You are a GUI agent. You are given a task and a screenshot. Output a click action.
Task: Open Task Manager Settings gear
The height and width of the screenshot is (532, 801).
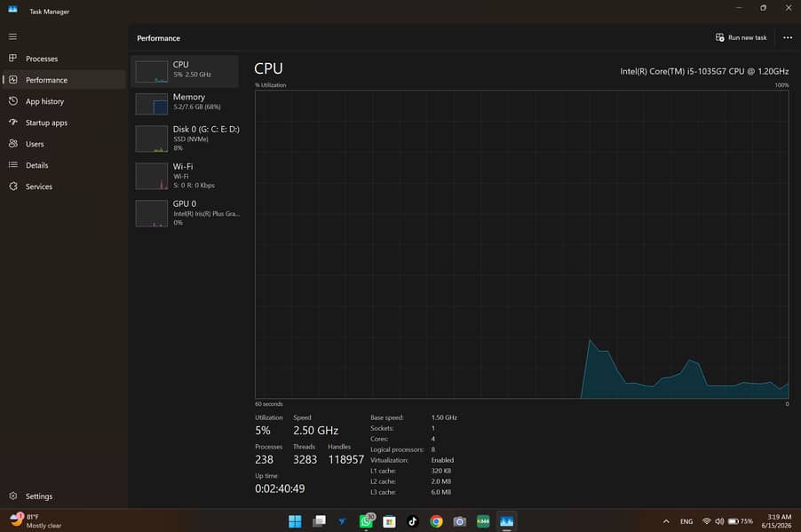point(13,496)
